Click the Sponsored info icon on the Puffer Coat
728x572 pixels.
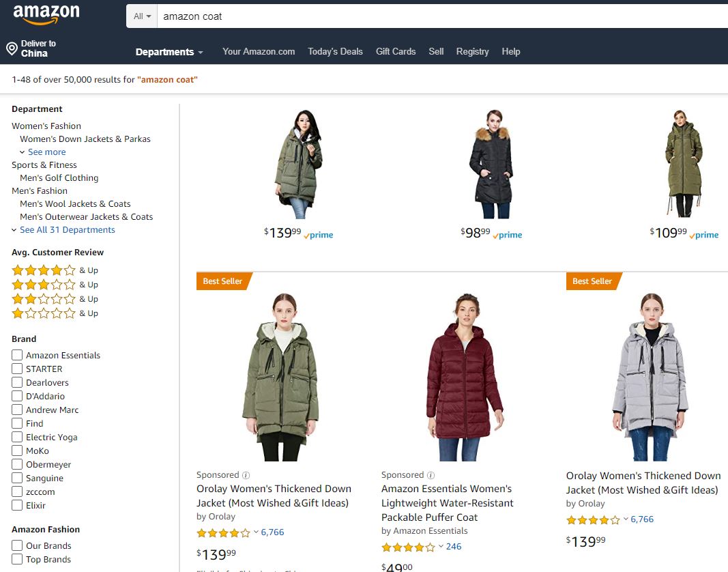point(431,475)
